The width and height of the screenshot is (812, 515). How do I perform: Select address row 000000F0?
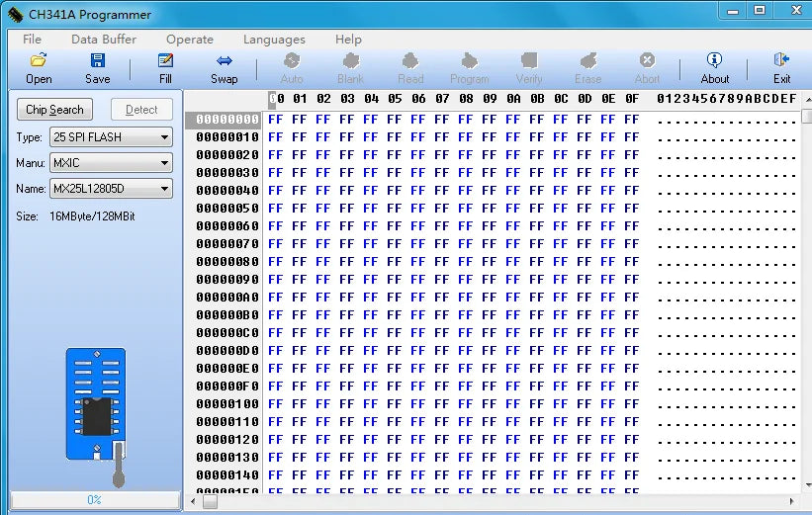(227, 386)
